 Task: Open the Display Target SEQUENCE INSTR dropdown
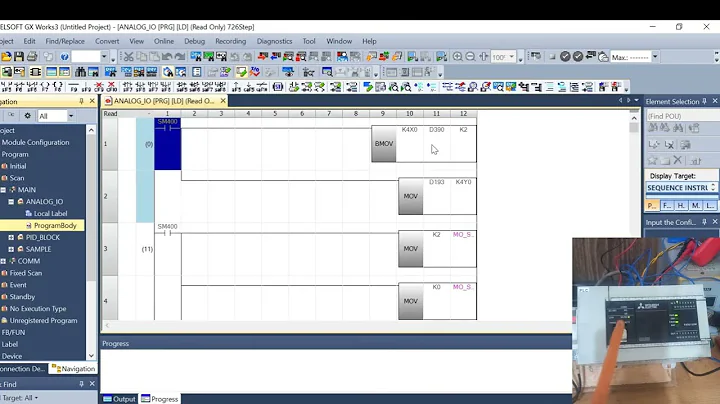[681, 188]
